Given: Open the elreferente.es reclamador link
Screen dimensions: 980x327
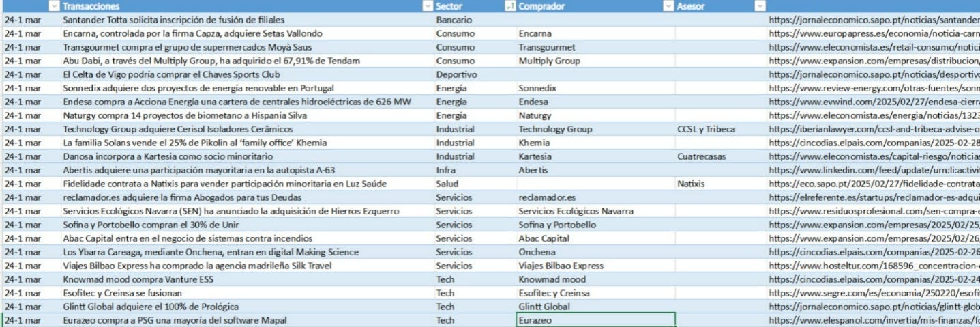Looking at the screenshot, I should tap(874, 197).
